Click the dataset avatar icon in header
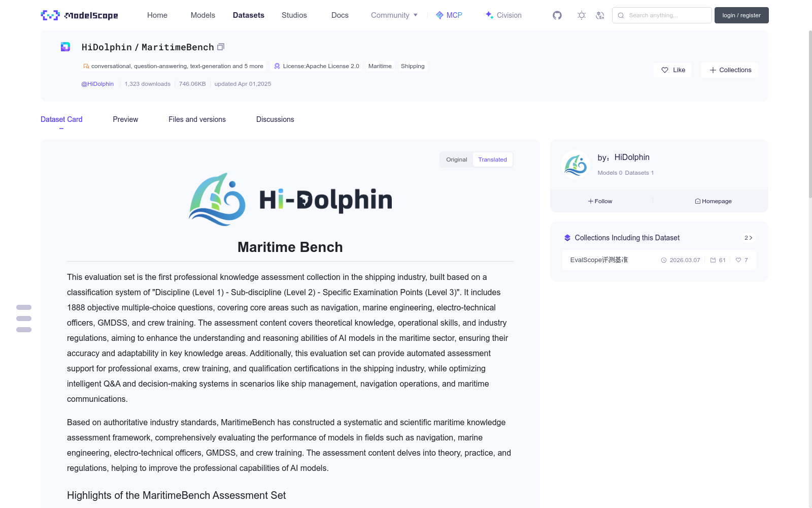 65,47
